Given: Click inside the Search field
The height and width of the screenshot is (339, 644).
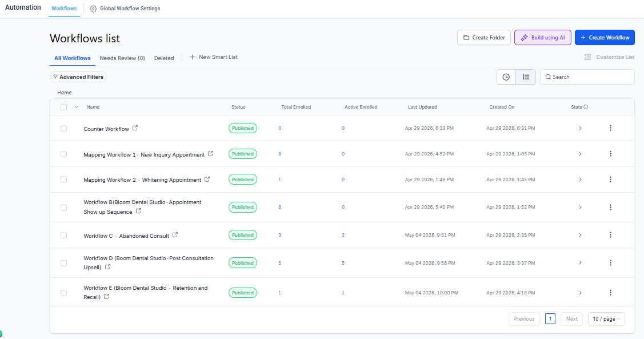Looking at the screenshot, I should tap(587, 77).
